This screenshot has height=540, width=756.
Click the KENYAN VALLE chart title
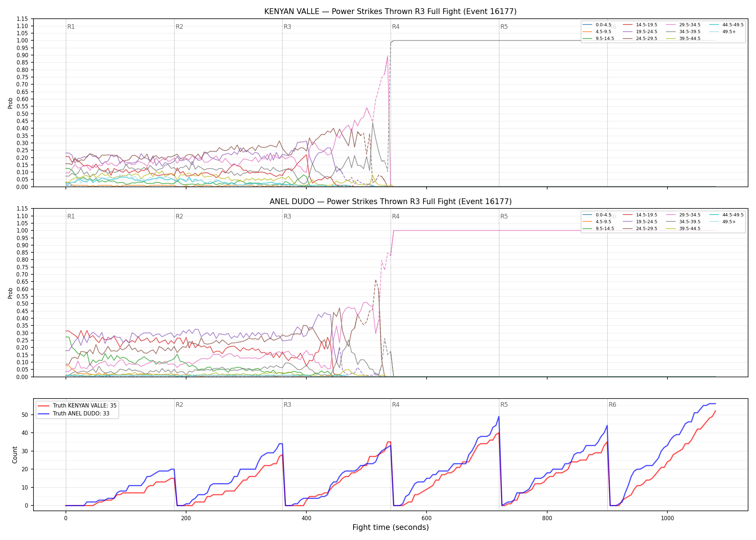tap(390, 12)
